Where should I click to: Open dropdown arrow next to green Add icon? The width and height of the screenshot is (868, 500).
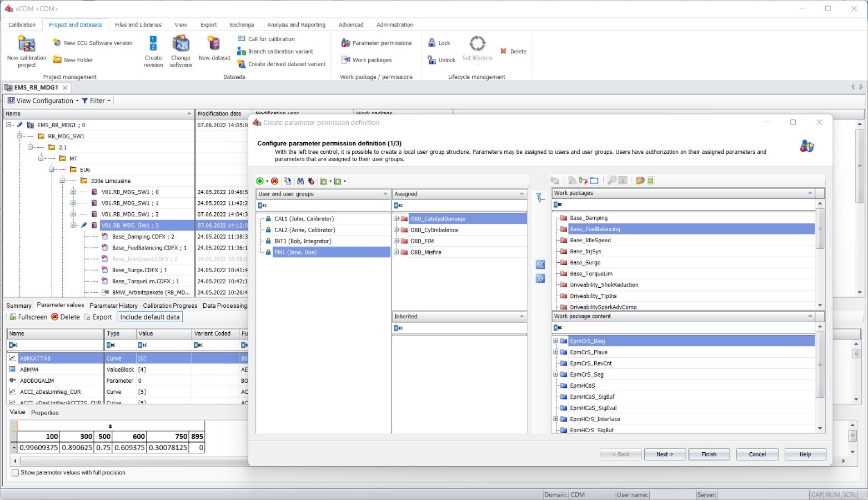click(x=267, y=182)
